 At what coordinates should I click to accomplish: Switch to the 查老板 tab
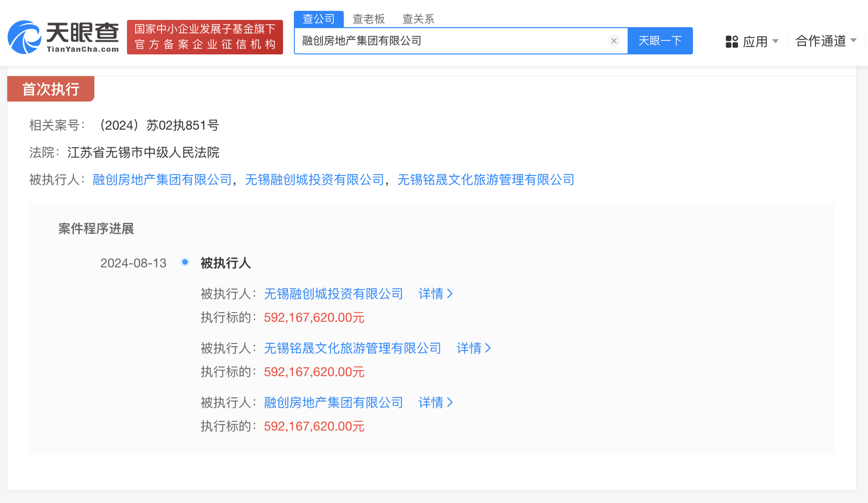click(x=369, y=19)
